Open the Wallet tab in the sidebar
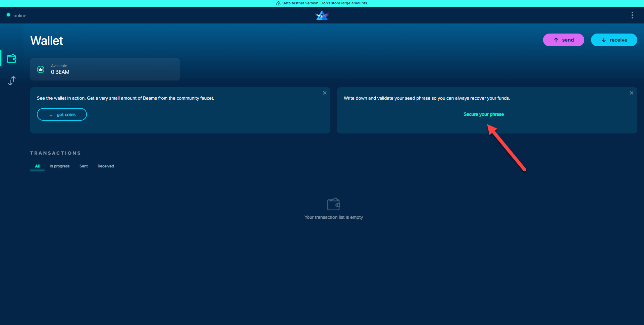The width and height of the screenshot is (644, 325). [x=12, y=59]
